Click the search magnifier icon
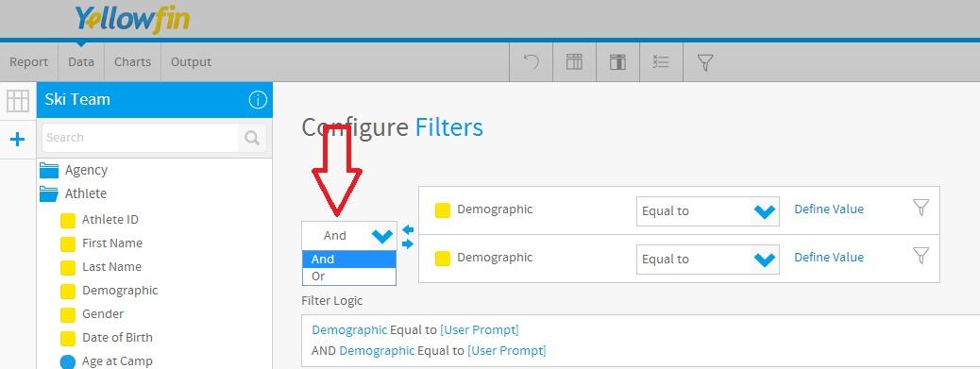This screenshot has width=980, height=369. [252, 138]
